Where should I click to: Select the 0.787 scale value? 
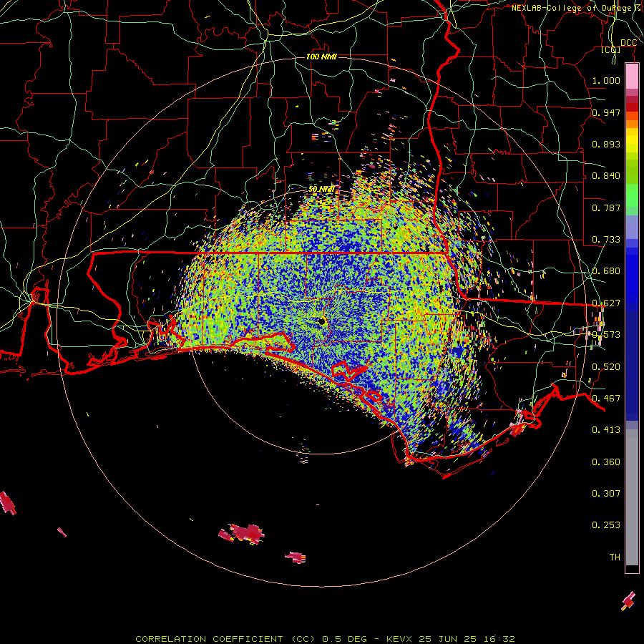click(x=606, y=208)
